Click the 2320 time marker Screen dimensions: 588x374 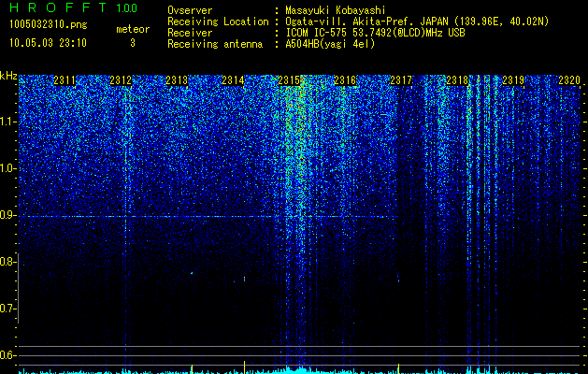click(x=569, y=80)
